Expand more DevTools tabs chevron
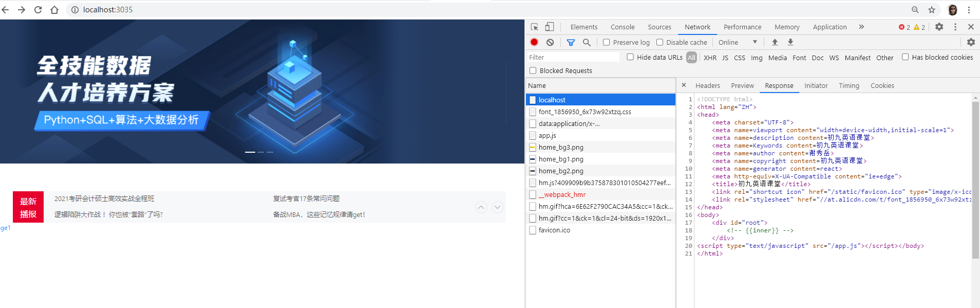The width and height of the screenshot is (980, 308). [x=861, y=27]
